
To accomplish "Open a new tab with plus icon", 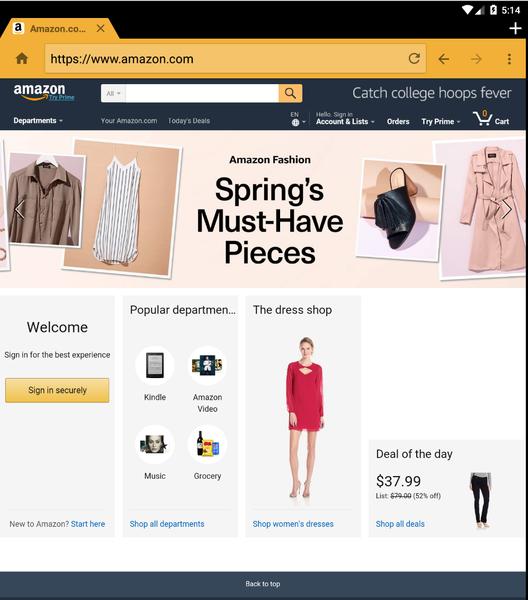I will point(515,28).
